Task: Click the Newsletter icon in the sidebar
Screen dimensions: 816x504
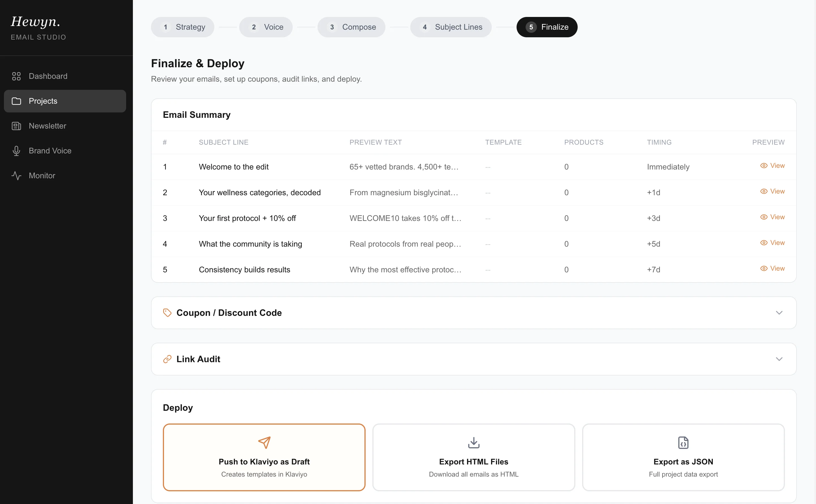Action: point(16,126)
